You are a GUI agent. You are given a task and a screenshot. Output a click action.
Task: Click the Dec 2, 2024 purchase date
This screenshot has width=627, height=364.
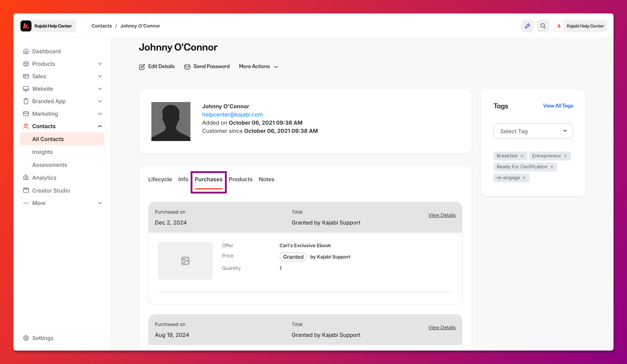[171, 223]
